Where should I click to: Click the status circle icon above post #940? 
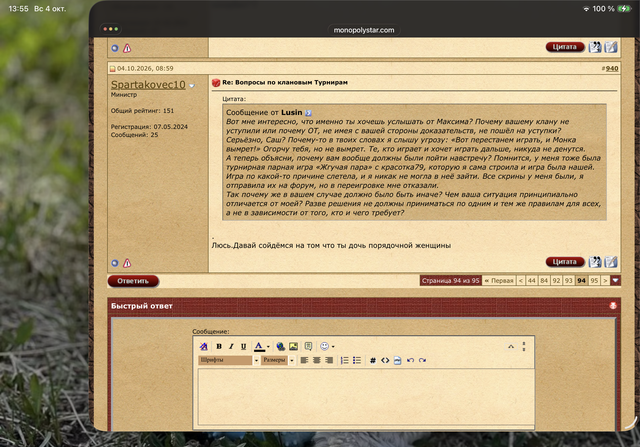115,48
